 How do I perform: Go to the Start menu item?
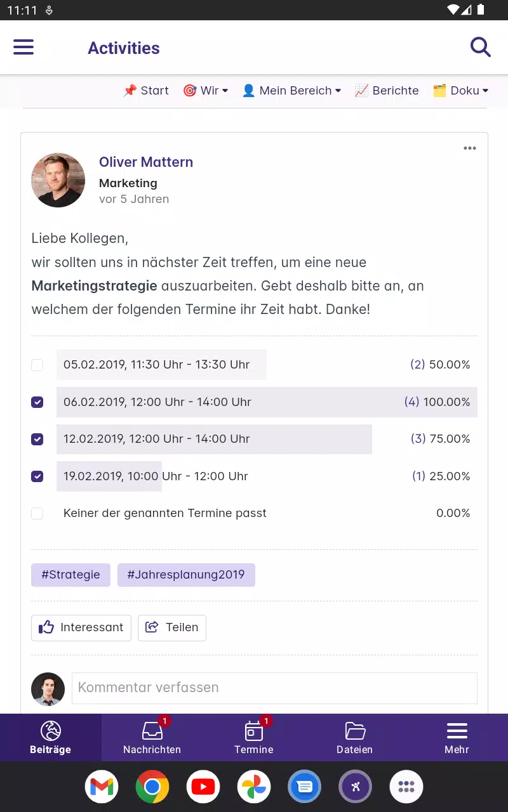coord(146,91)
